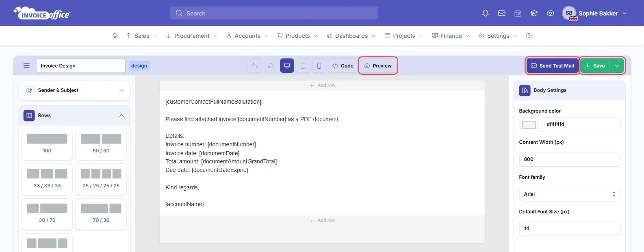Click the Body Settings panel icon

point(525,90)
